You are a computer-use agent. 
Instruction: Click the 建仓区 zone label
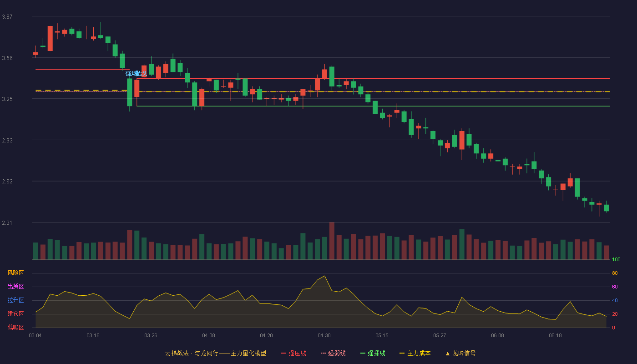(x=15, y=314)
